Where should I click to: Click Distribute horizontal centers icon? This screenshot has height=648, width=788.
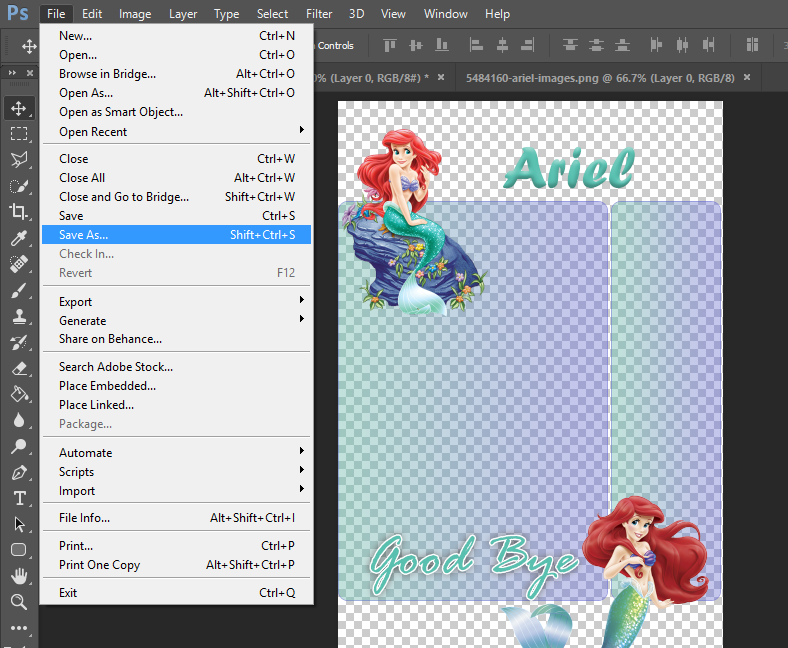tap(682, 45)
